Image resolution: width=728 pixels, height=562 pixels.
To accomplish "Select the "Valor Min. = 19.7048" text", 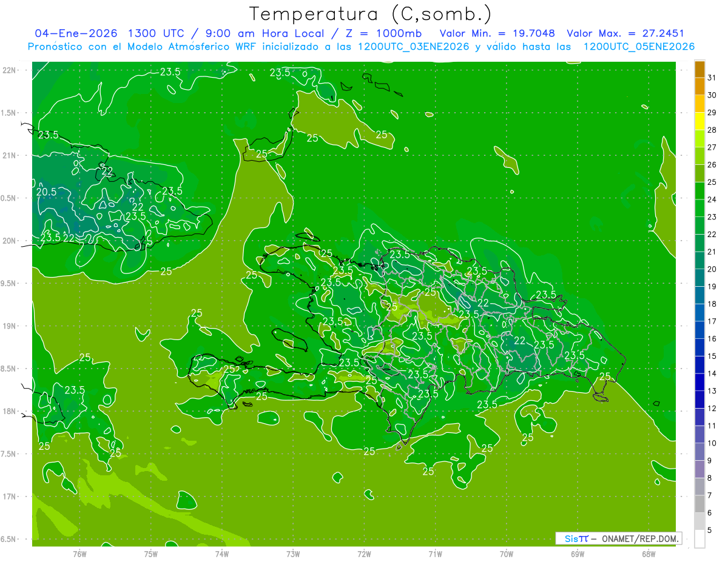I will [497, 33].
